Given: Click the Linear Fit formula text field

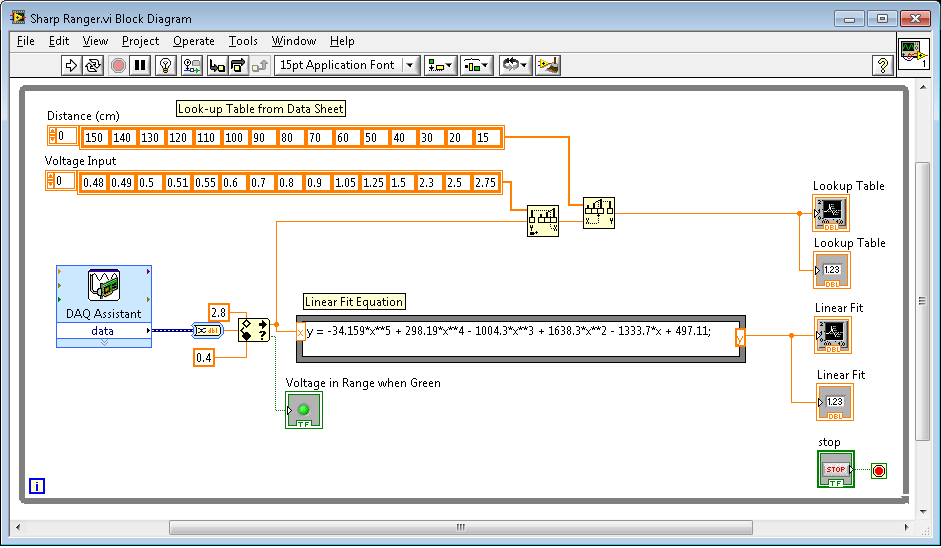Looking at the screenshot, I should tap(519, 331).
